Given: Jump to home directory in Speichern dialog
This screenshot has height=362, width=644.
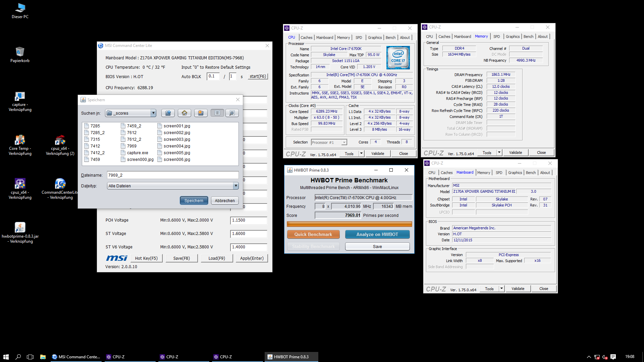Looking at the screenshot, I should (184, 113).
